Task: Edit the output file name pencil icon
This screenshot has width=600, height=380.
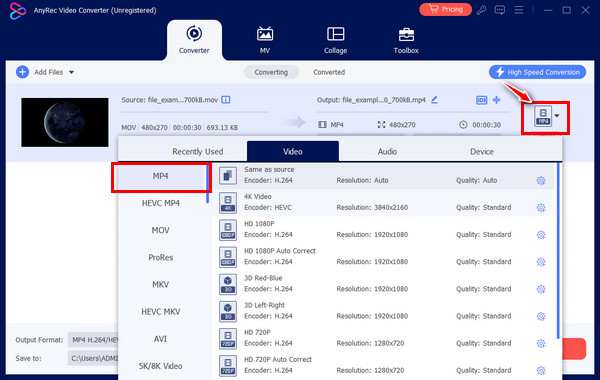Action: coord(434,100)
